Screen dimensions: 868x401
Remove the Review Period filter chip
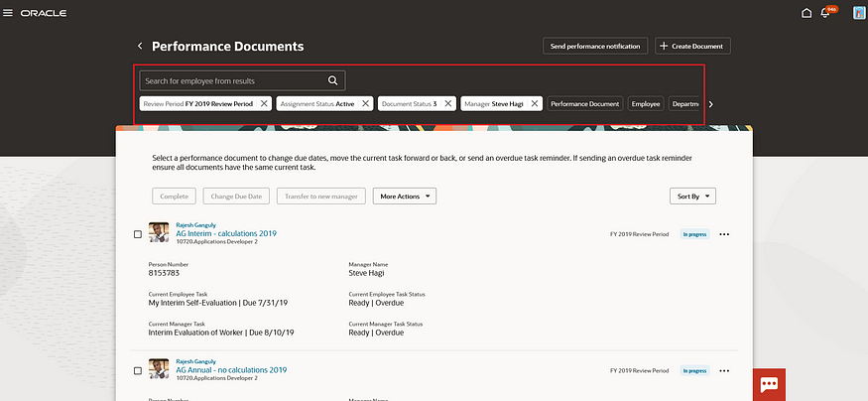[263, 103]
